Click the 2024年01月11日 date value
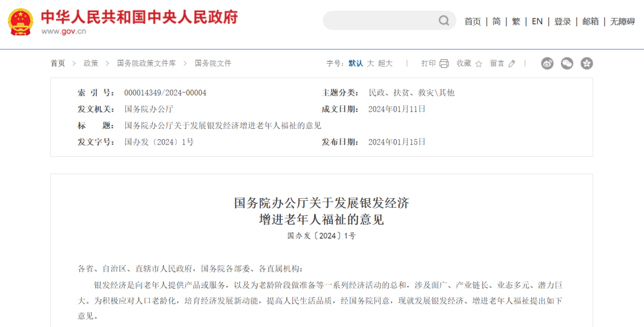 pyautogui.click(x=397, y=109)
